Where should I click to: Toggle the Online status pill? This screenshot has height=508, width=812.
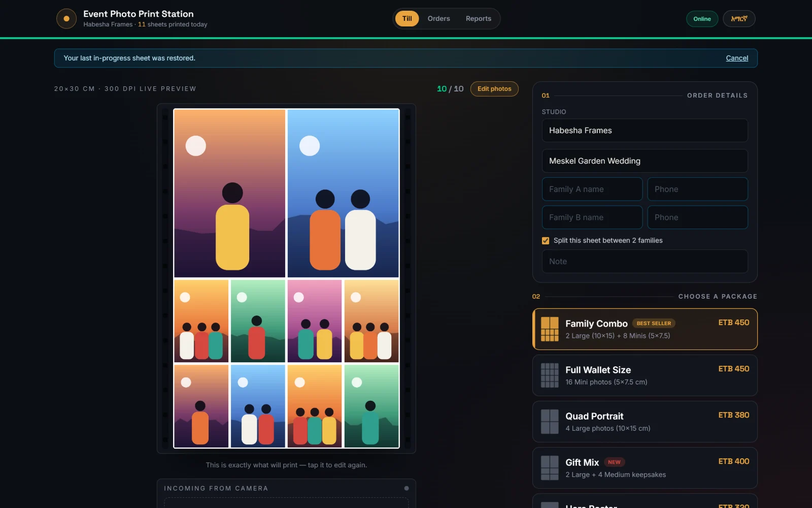[x=702, y=19]
